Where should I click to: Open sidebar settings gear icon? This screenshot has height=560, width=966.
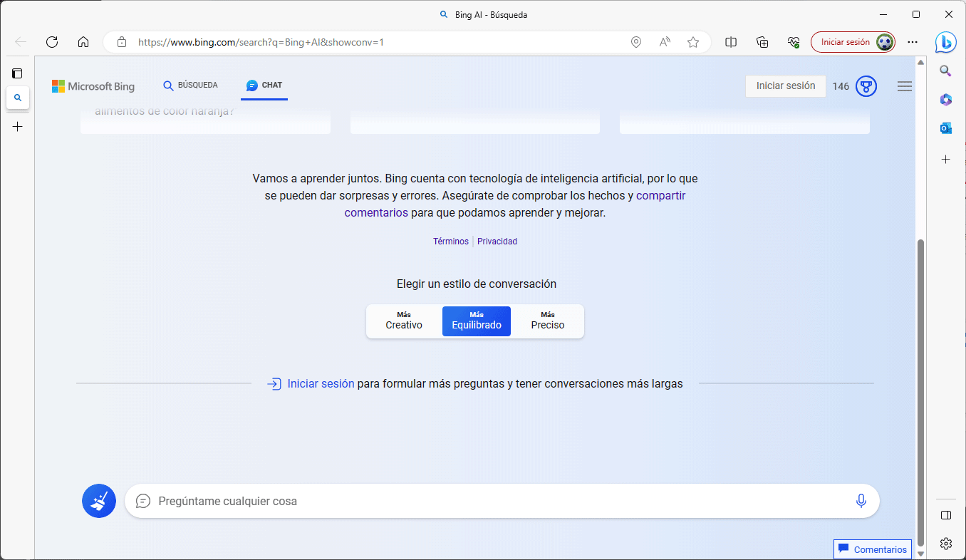pos(946,544)
